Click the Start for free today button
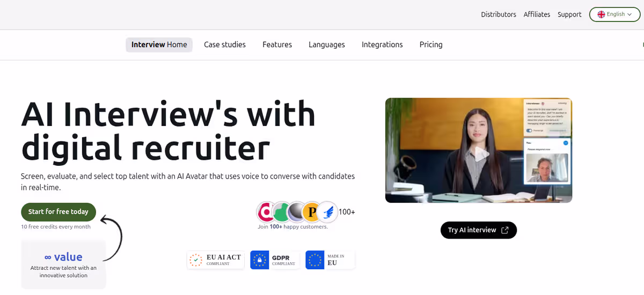644x295 pixels. click(58, 212)
